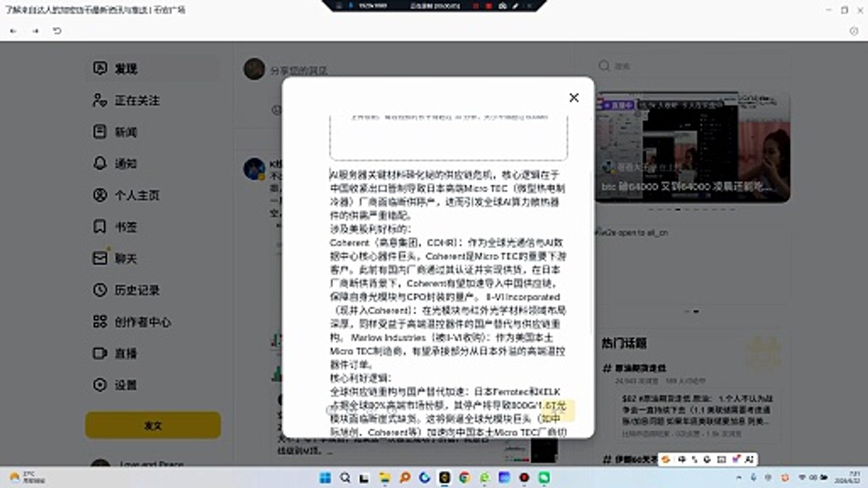Click the browser reload icon

click(57, 31)
